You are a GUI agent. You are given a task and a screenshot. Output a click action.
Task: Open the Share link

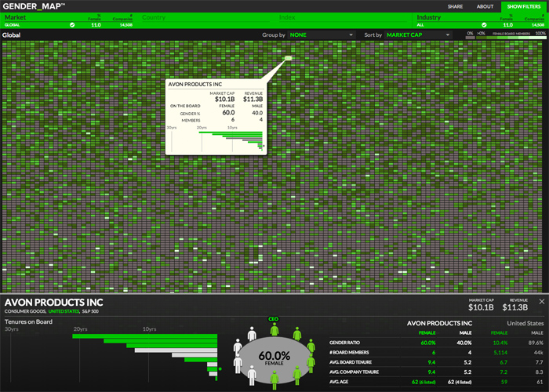(x=455, y=6)
